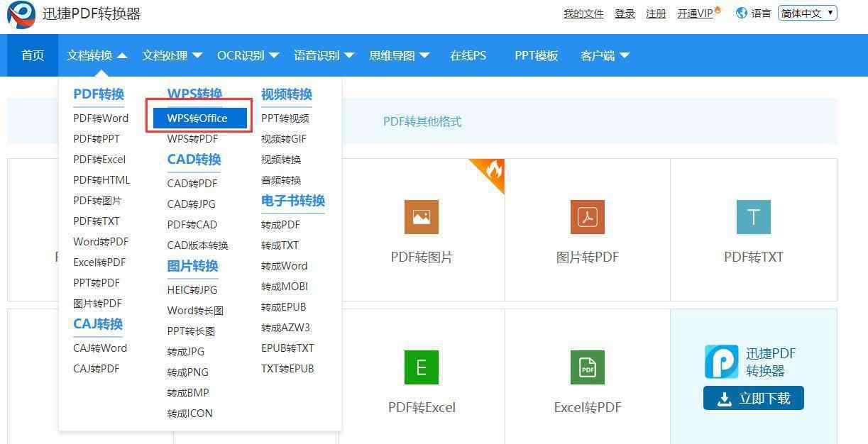868x444 pixels.
Task: Click the globe language icon
Action: click(742, 13)
